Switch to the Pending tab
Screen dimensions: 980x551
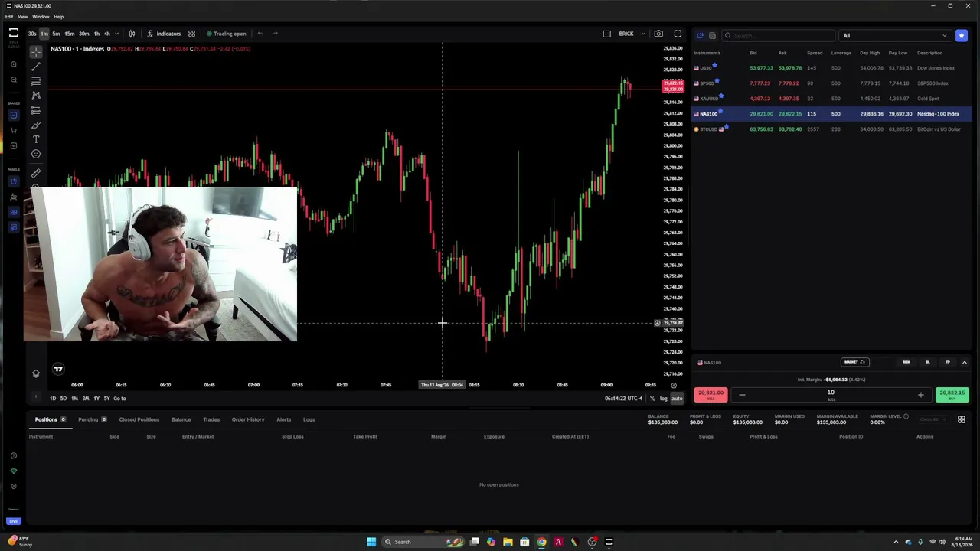(92, 419)
